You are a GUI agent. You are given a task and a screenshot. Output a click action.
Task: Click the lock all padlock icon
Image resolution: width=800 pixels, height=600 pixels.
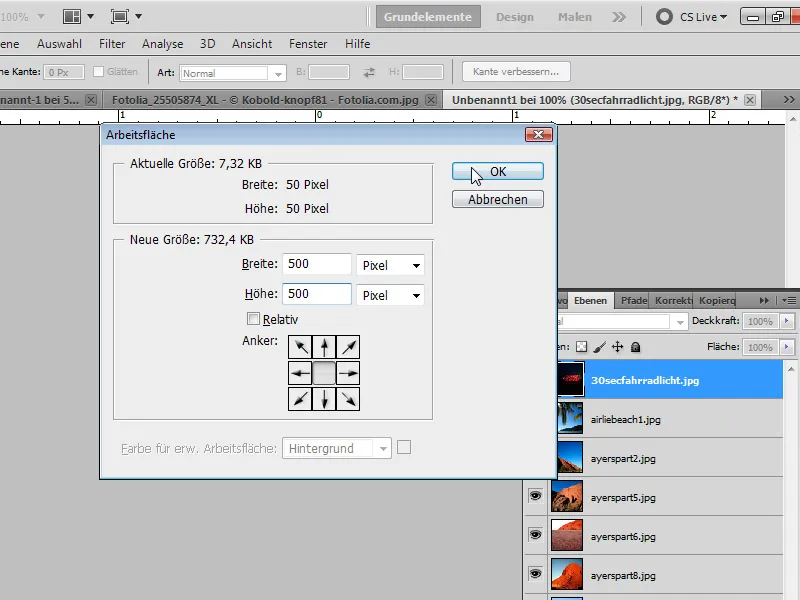point(635,347)
